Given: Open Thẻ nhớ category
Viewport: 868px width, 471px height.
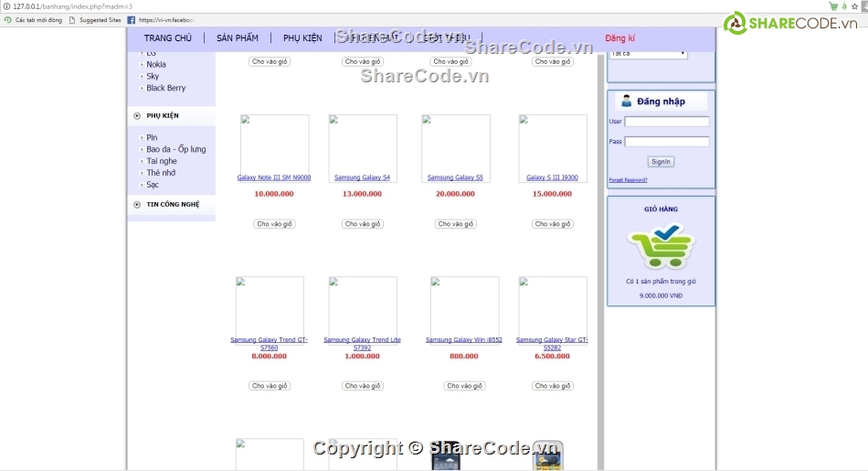Looking at the screenshot, I should tap(161, 172).
